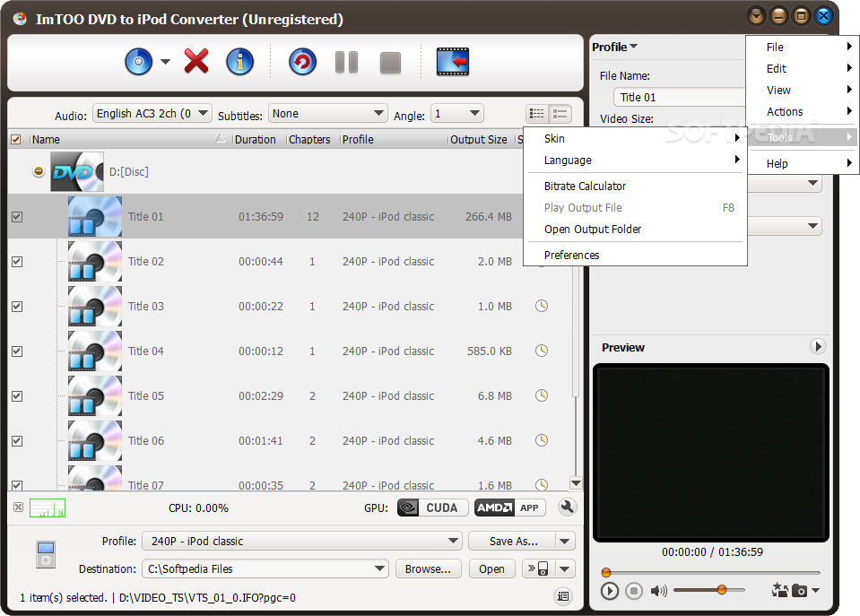Screen dimensions: 860x616
Task: Toggle the select-all checkbox in header
Action: pos(16,139)
